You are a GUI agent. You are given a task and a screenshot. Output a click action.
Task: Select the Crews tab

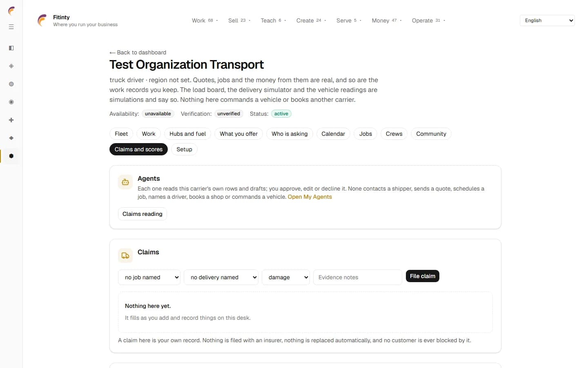(x=394, y=134)
